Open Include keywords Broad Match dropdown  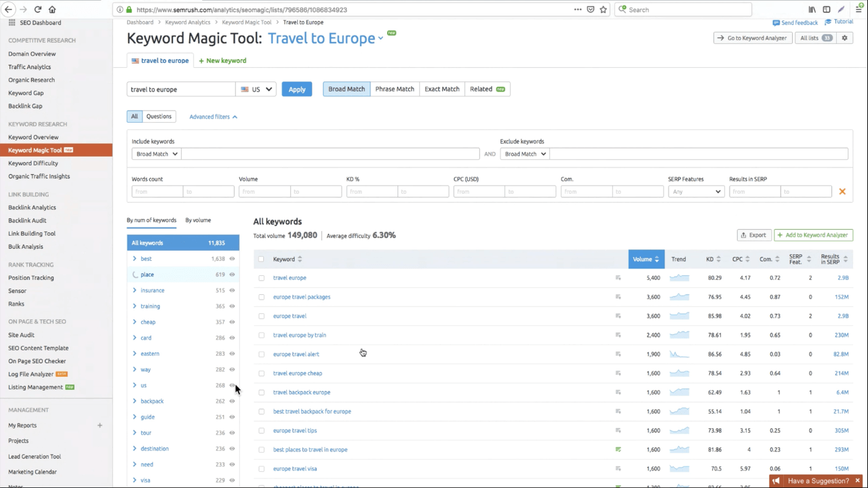pyautogui.click(x=156, y=154)
